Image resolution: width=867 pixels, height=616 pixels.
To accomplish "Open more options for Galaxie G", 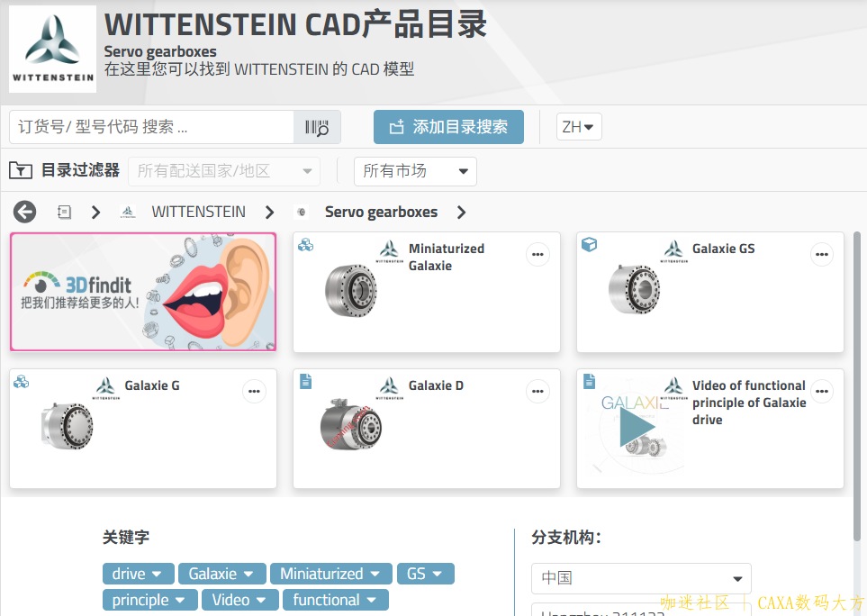I will click(x=254, y=391).
